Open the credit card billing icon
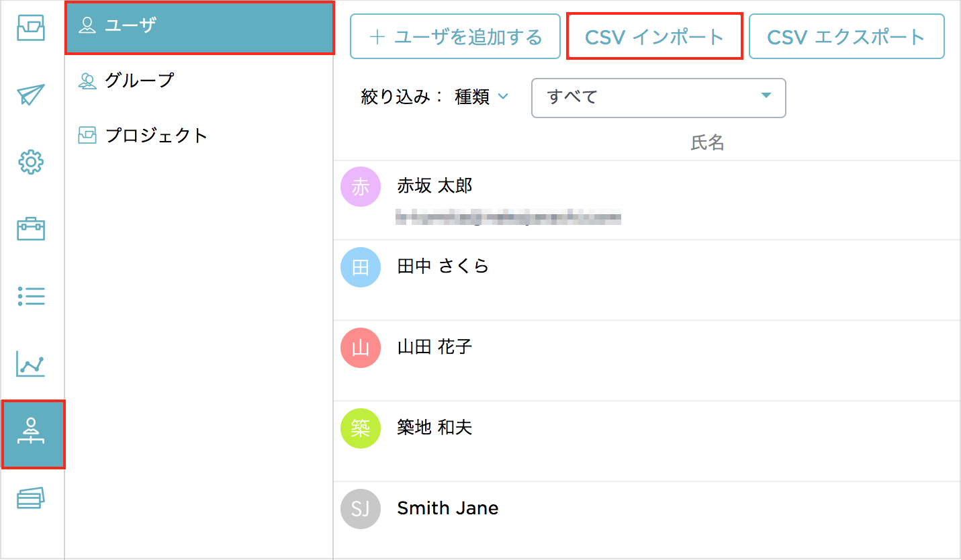The height and width of the screenshot is (560, 961). (x=31, y=498)
